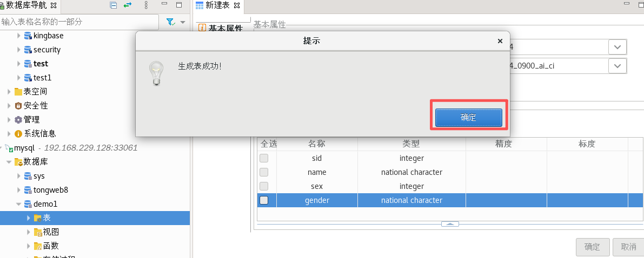Click the collapse all icon in navigator
Viewport: 644px width, 258px height.
(x=113, y=6)
